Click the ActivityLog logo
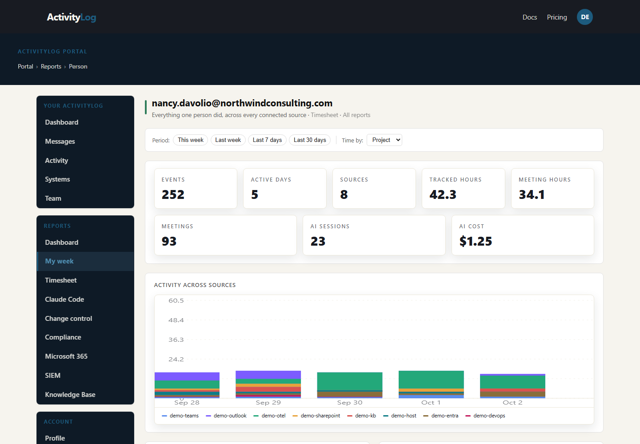 click(71, 17)
